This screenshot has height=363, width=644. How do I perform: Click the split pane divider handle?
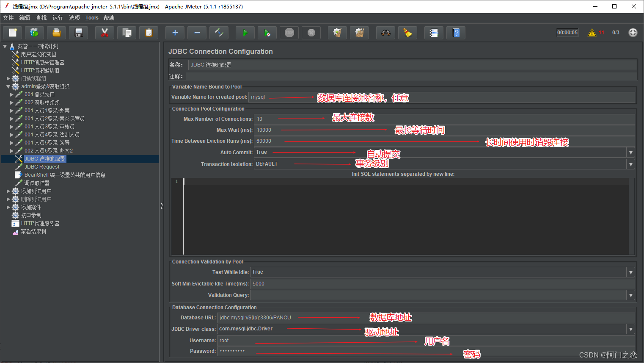(x=162, y=206)
